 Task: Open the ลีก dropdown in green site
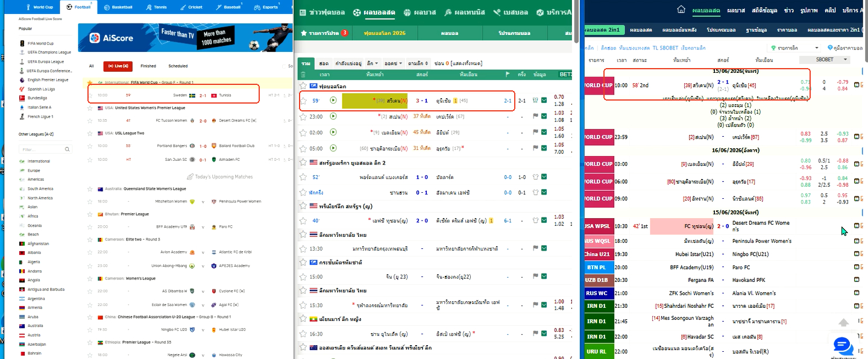click(372, 63)
